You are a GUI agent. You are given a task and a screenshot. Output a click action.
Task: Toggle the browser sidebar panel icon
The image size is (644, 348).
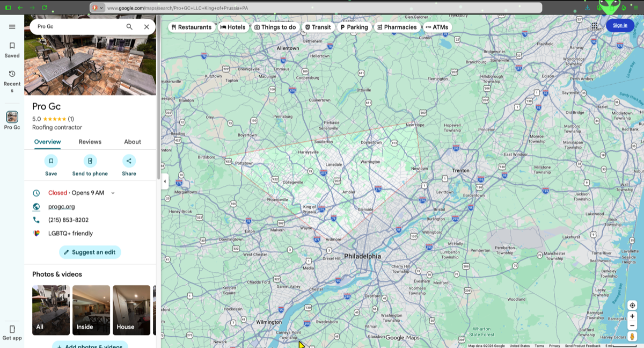point(8,8)
